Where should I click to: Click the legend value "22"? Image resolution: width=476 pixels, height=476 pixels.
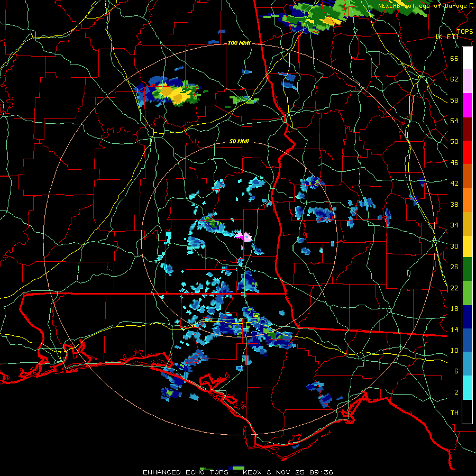click(x=454, y=288)
